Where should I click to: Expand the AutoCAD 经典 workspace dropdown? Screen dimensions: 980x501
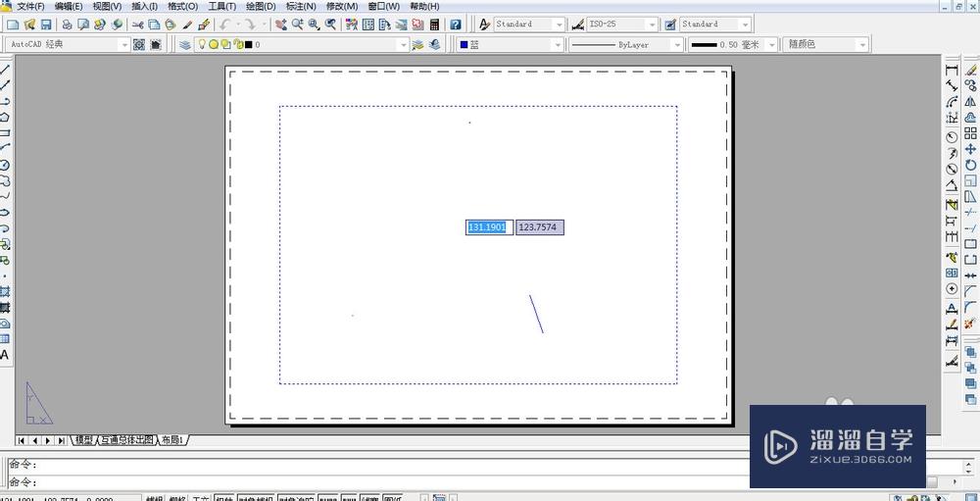click(x=124, y=44)
